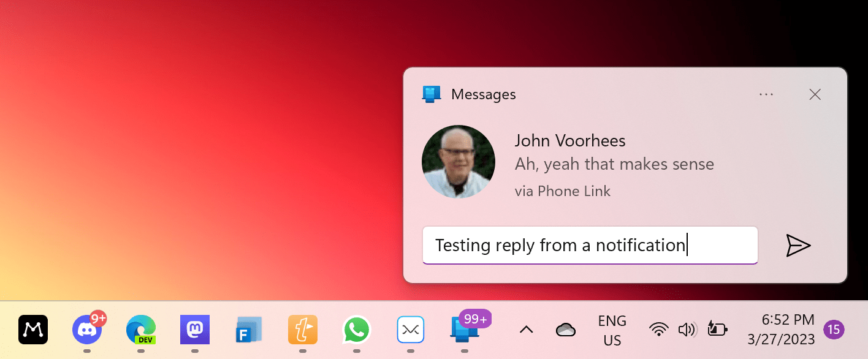
Task: Click the speaker volume icon in the tray
Action: [x=687, y=330]
